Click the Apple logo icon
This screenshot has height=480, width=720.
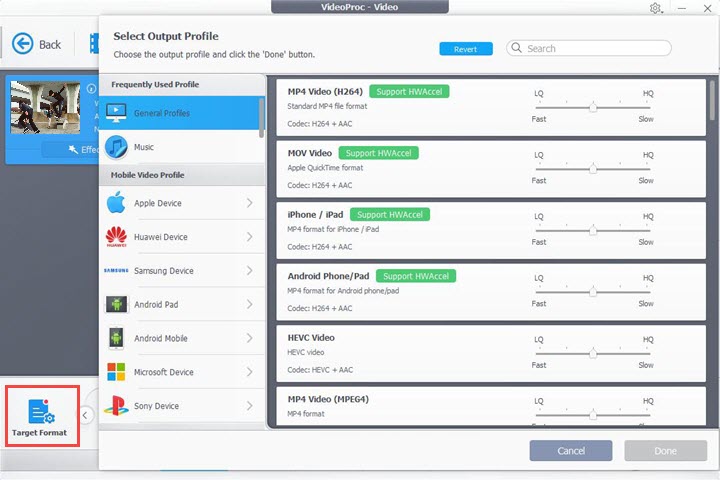tap(116, 203)
